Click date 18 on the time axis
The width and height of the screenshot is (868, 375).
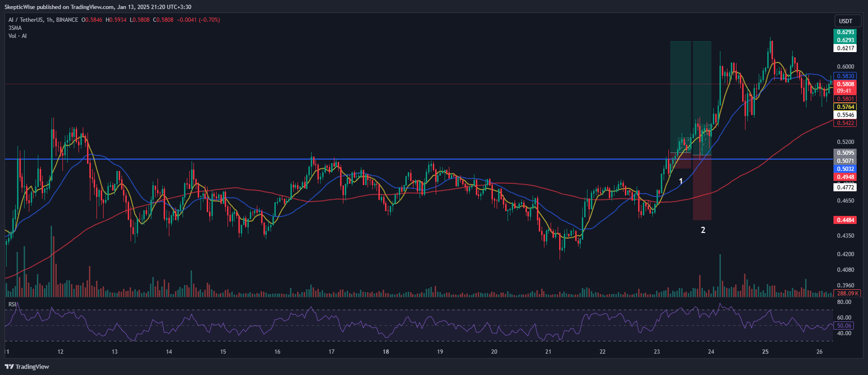386,352
